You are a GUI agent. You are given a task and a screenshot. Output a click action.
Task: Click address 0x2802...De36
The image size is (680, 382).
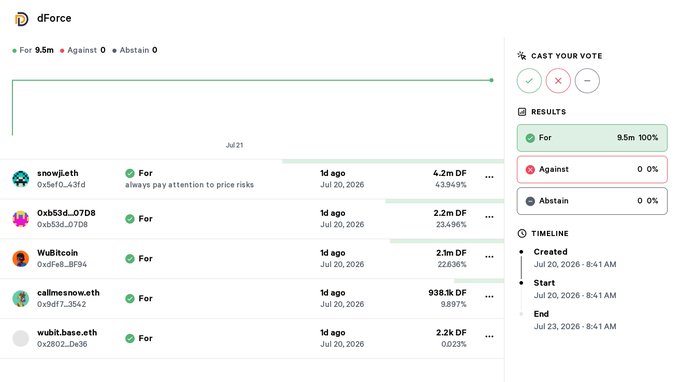coord(62,344)
